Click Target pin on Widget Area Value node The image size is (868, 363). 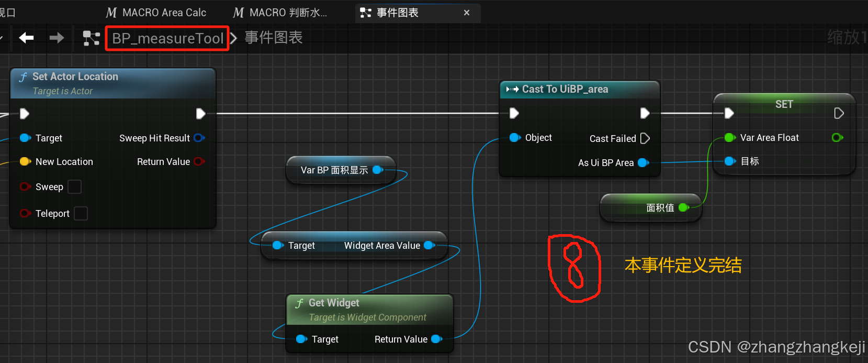[x=279, y=246]
